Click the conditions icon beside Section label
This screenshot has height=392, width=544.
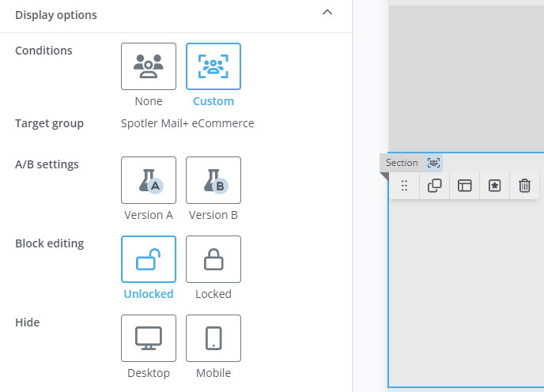(x=433, y=163)
